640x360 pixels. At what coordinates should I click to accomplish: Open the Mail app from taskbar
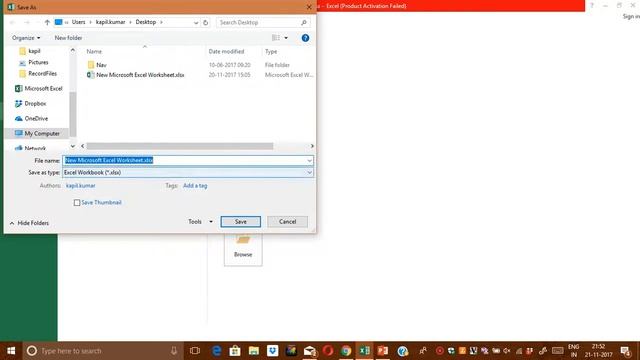coord(310,351)
